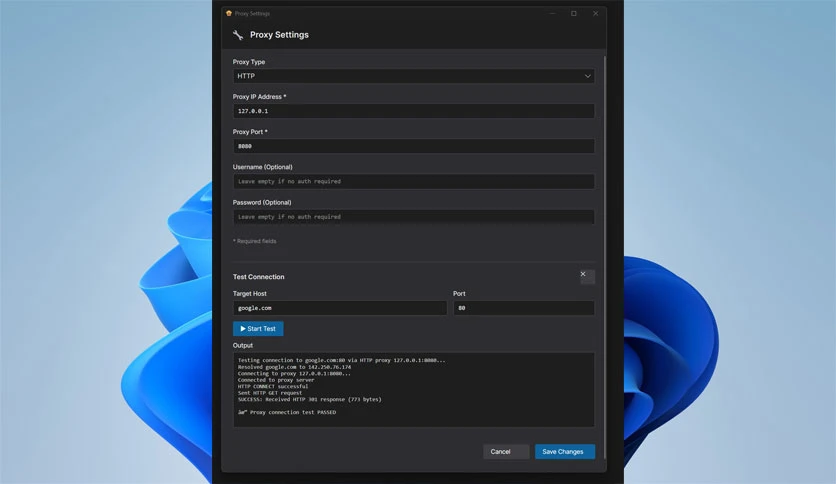
Task: Click the Target Host label
Action: [x=250, y=294]
